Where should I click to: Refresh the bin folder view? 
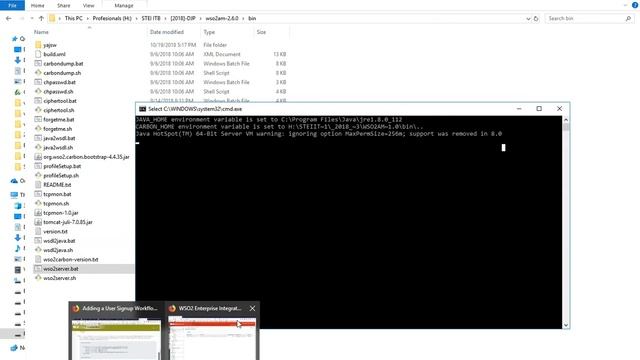pyautogui.click(x=536, y=18)
